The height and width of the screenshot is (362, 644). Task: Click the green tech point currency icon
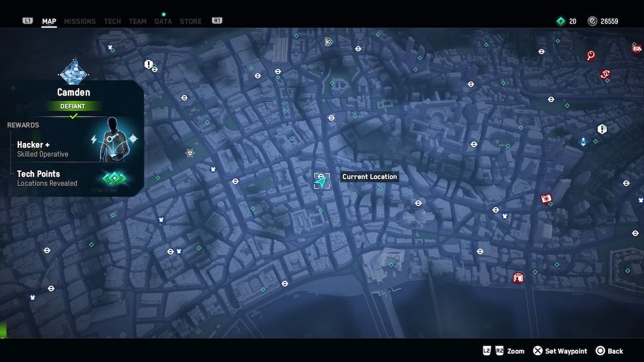coord(561,21)
